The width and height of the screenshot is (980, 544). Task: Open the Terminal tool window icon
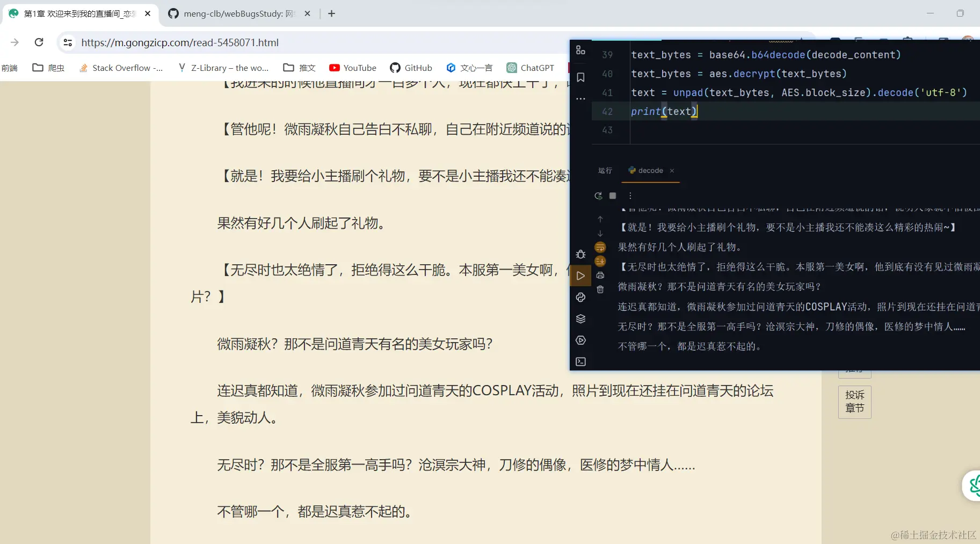(x=581, y=361)
